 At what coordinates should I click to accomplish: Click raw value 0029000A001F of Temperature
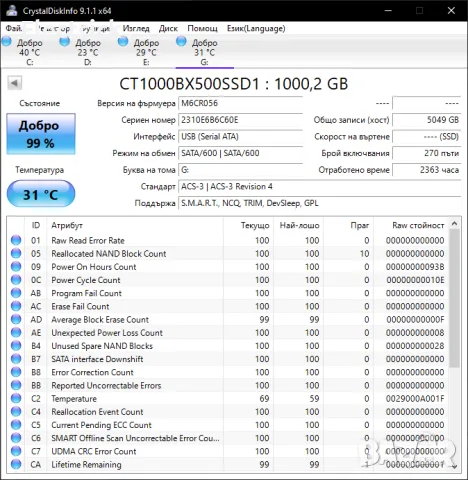coord(415,398)
